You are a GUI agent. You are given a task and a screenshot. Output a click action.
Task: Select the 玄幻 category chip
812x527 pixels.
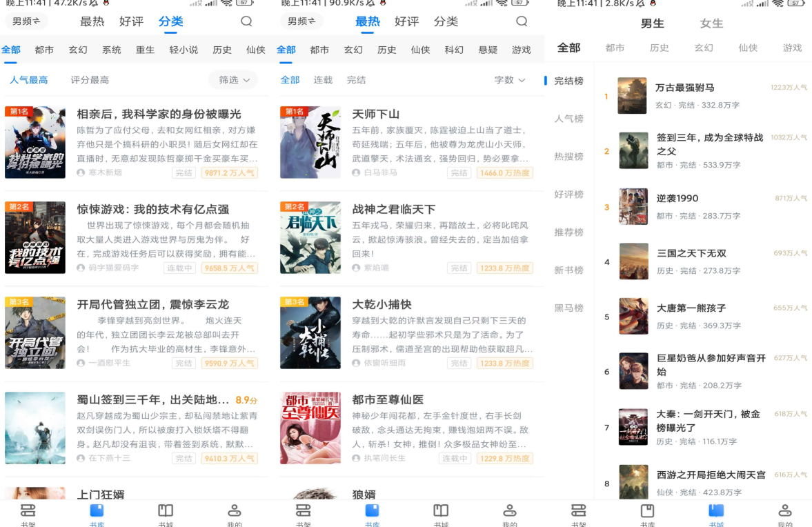(x=76, y=50)
